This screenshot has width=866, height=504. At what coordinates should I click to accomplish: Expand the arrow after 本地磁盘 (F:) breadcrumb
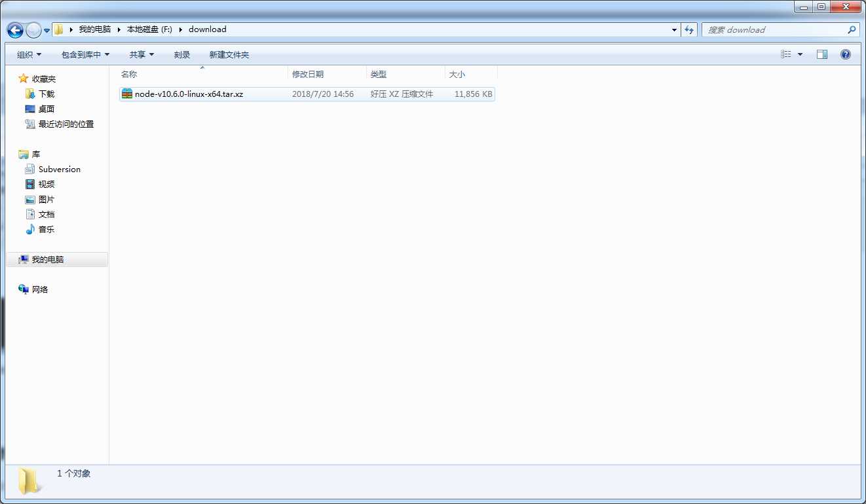(x=180, y=29)
